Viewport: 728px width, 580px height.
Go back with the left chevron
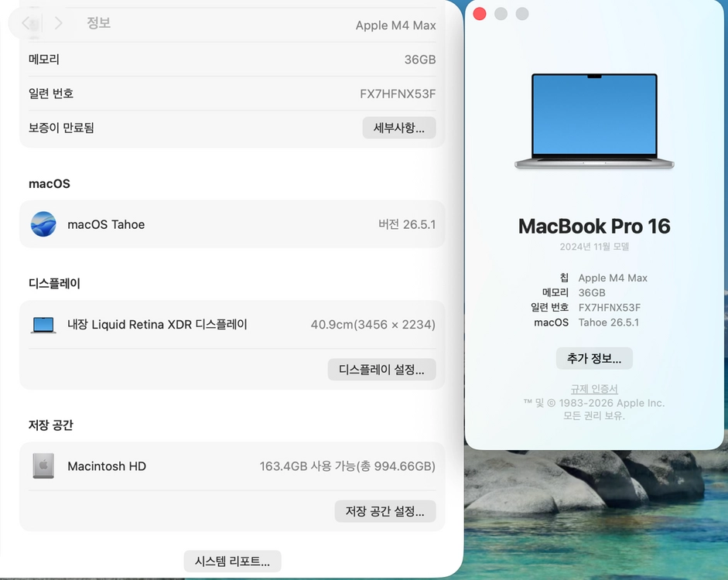pos(26,22)
